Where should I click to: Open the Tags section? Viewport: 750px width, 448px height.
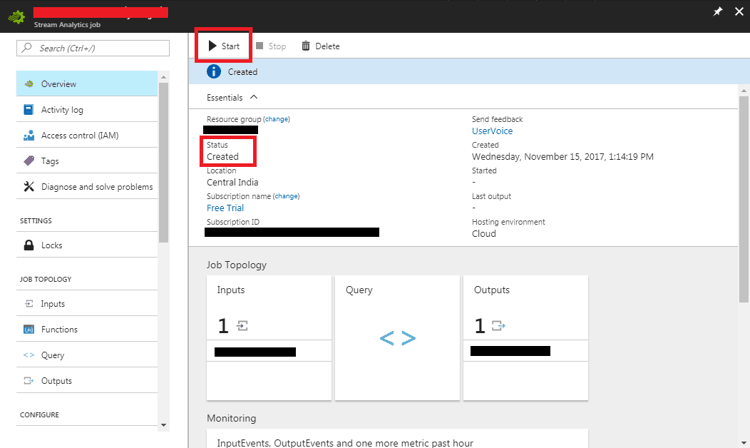coord(87,161)
